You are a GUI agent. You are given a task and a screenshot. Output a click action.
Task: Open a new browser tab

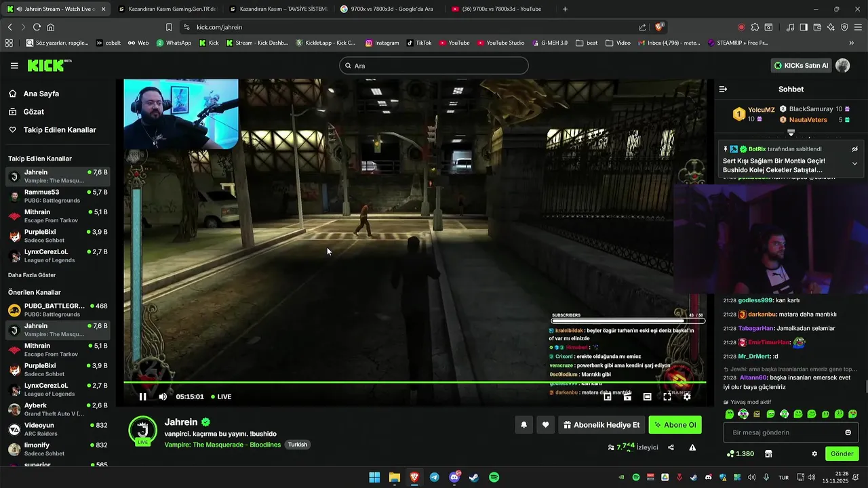click(565, 9)
